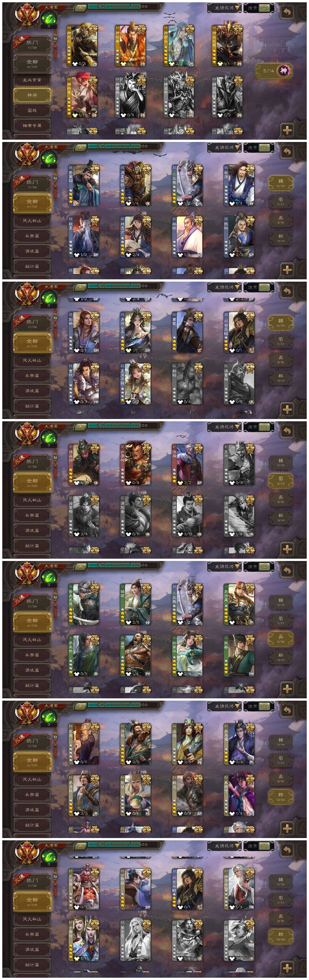Open the 谋关羽 hero card
This screenshot has height=980, width=309.
pyautogui.click(x=84, y=464)
